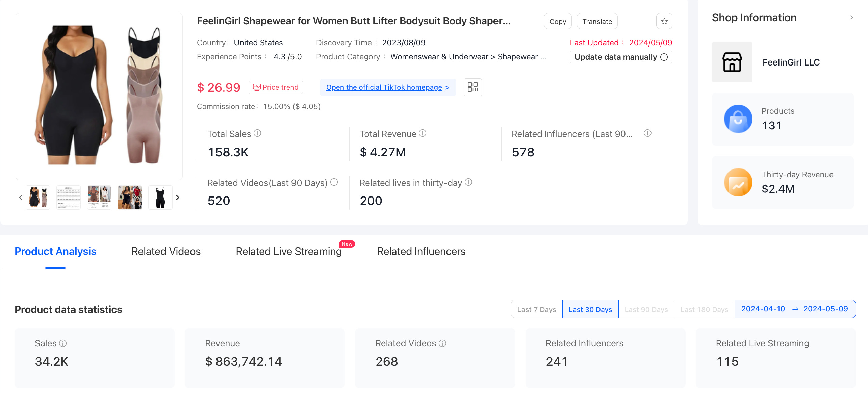Click the Last Updated date 2024/05/09

point(650,43)
